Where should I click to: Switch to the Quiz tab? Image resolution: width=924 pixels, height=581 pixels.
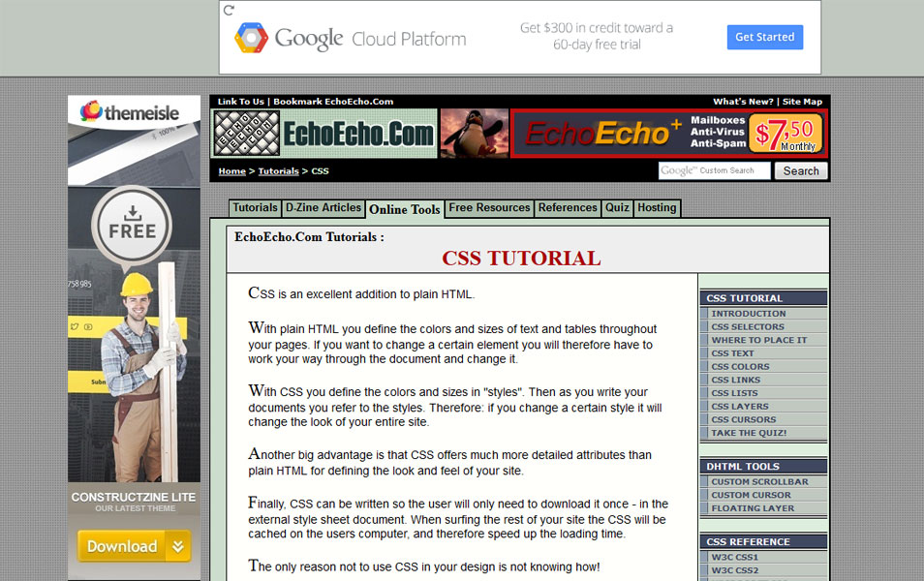tap(617, 207)
